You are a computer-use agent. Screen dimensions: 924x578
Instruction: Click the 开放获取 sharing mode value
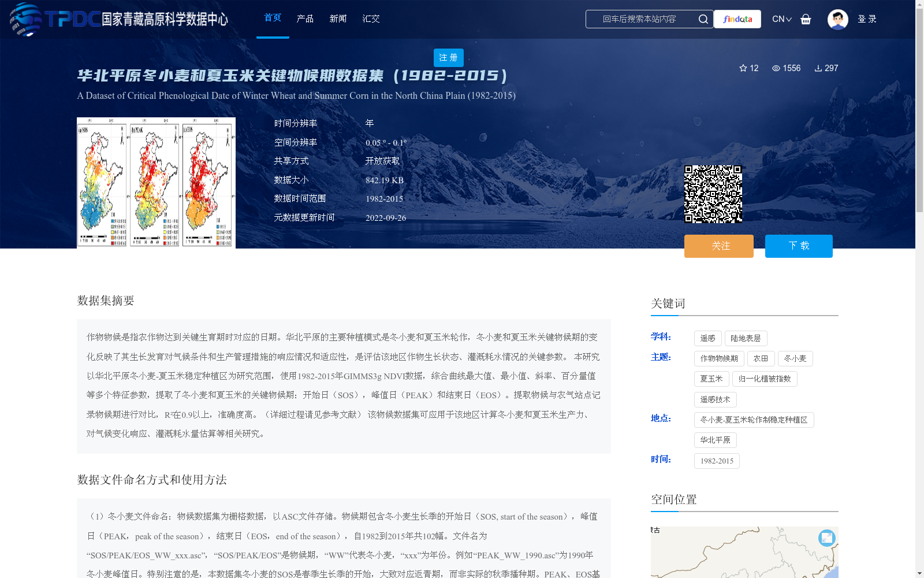(x=382, y=161)
